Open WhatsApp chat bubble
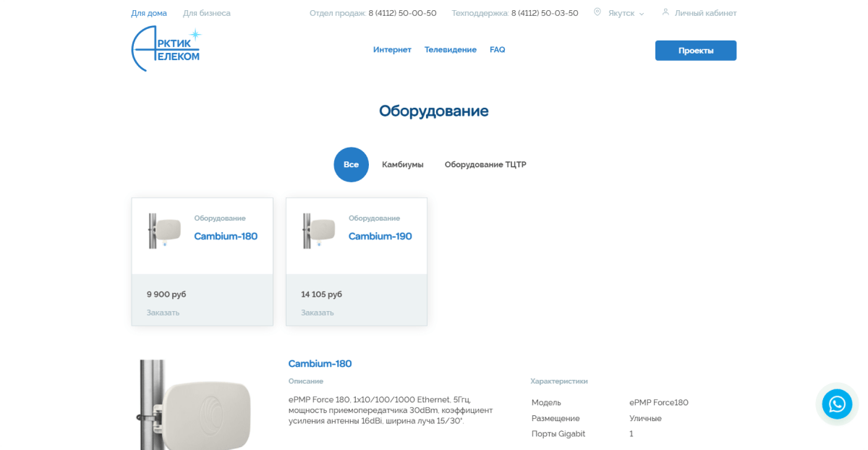The width and height of the screenshot is (868, 450). (838, 404)
